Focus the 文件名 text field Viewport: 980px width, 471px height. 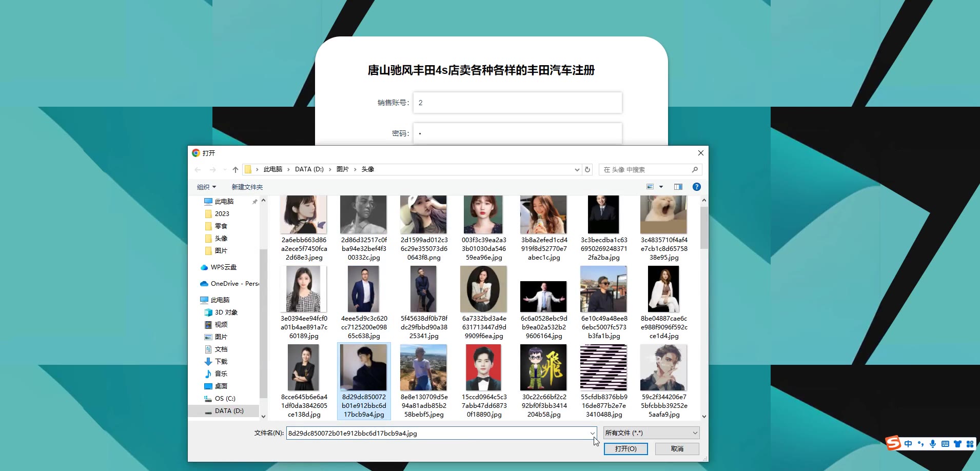point(437,434)
